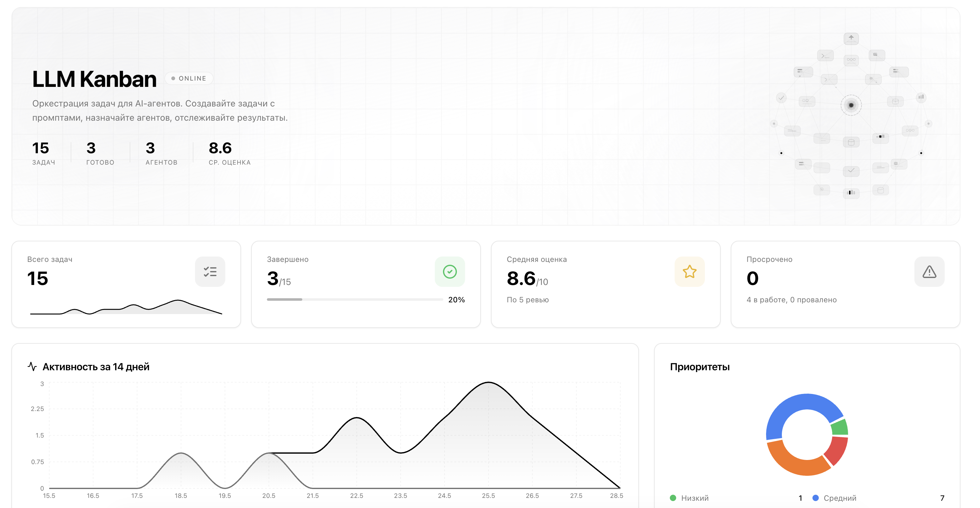
Task: Click the sparkline in the Всего задач card
Action: click(x=126, y=307)
